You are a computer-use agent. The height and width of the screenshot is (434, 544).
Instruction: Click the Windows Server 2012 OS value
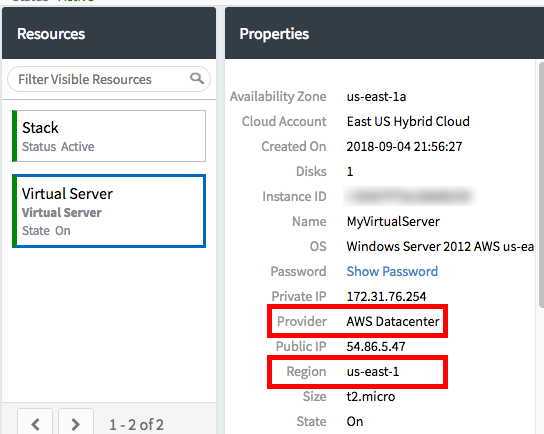pyautogui.click(x=440, y=246)
